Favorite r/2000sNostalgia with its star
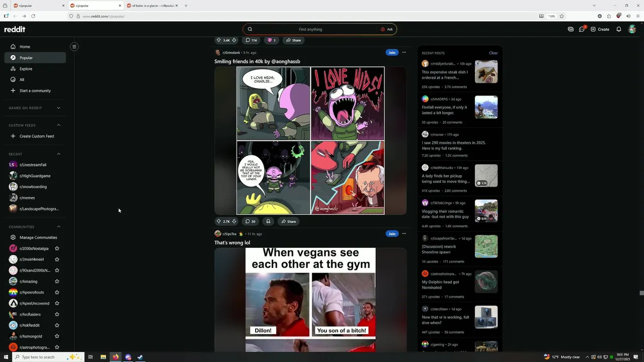Screen dimensions: 644x362 tap(57, 248)
